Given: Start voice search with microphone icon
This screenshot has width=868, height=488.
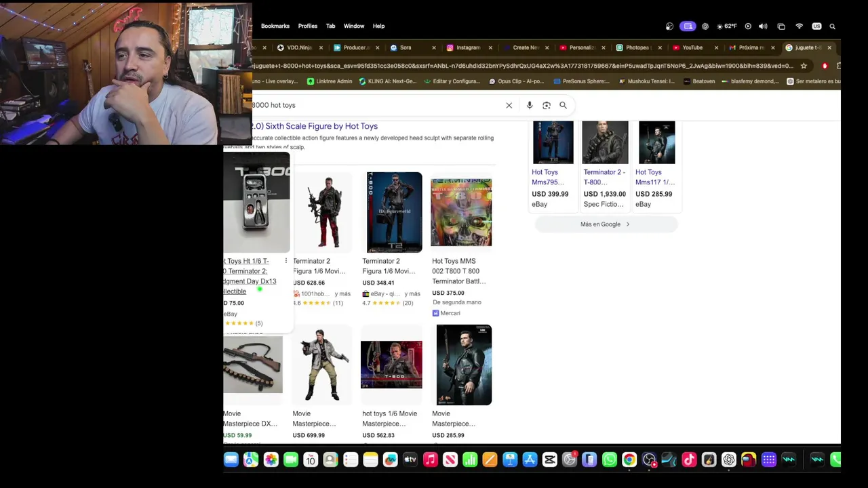Looking at the screenshot, I should click(x=530, y=105).
